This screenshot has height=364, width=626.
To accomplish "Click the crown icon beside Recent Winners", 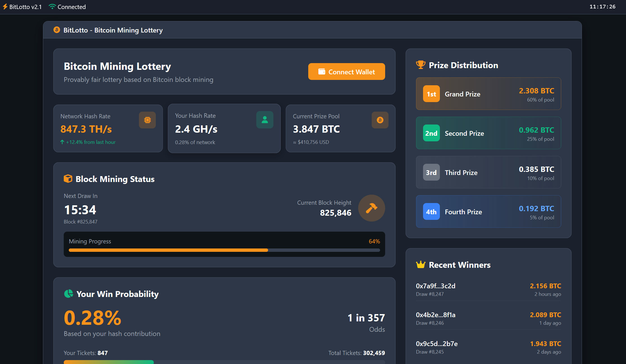I will [421, 264].
